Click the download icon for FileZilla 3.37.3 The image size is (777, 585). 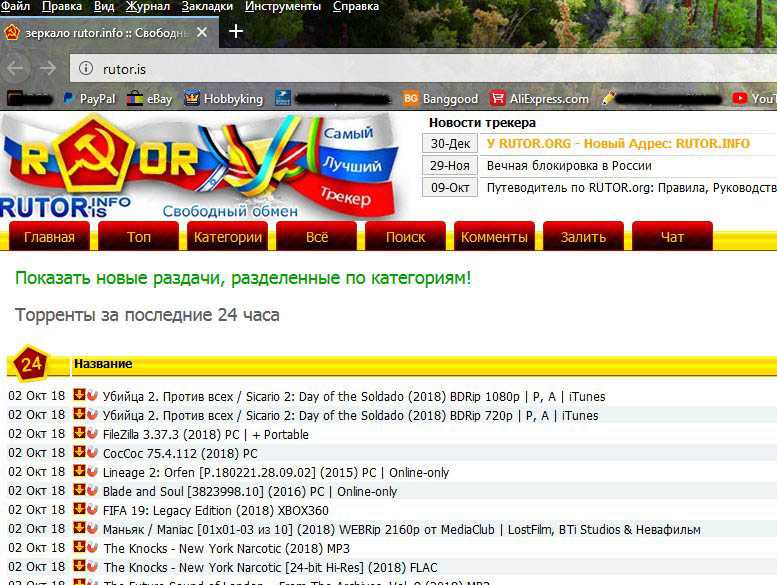(x=79, y=434)
